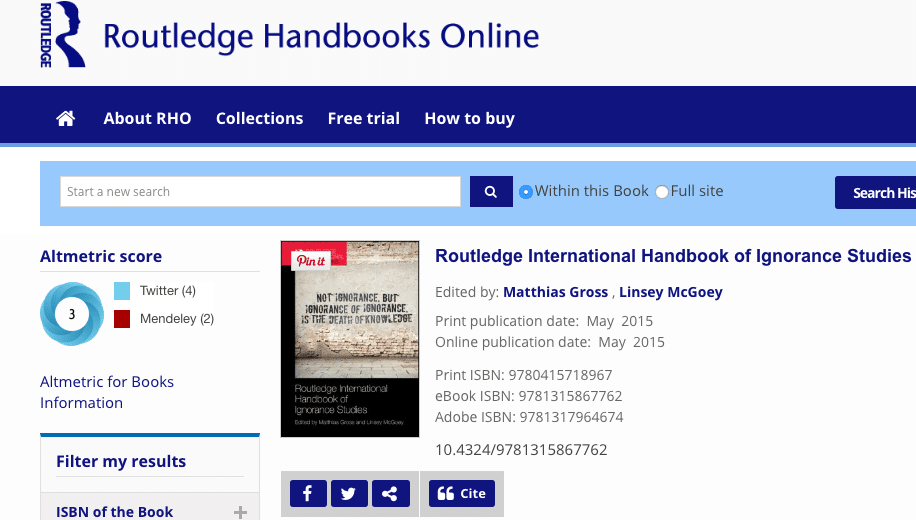Open the How to buy menu
Screen dimensions: 916x520
[x=470, y=119]
